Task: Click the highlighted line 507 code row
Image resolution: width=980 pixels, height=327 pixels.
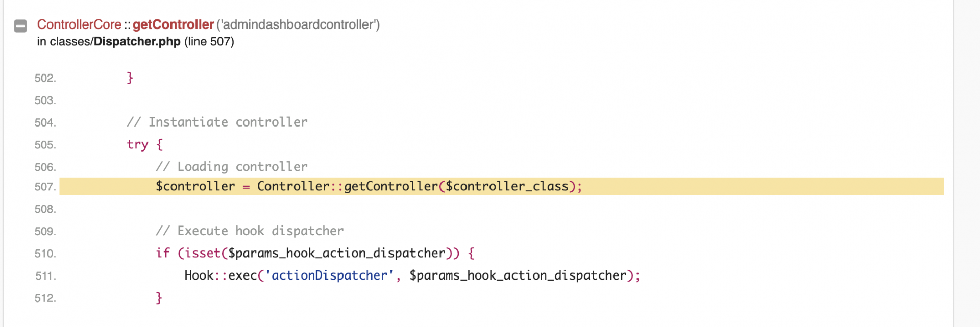Action: coord(501,186)
